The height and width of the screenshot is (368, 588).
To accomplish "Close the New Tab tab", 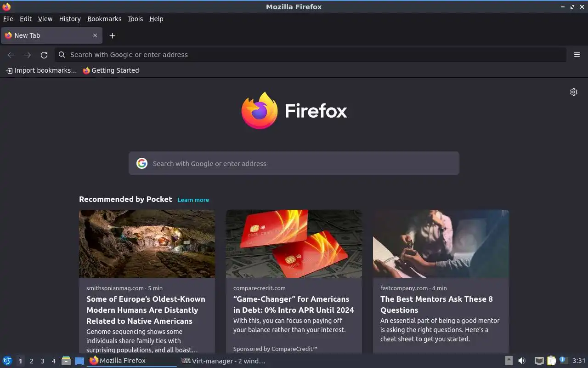I will tap(95, 35).
